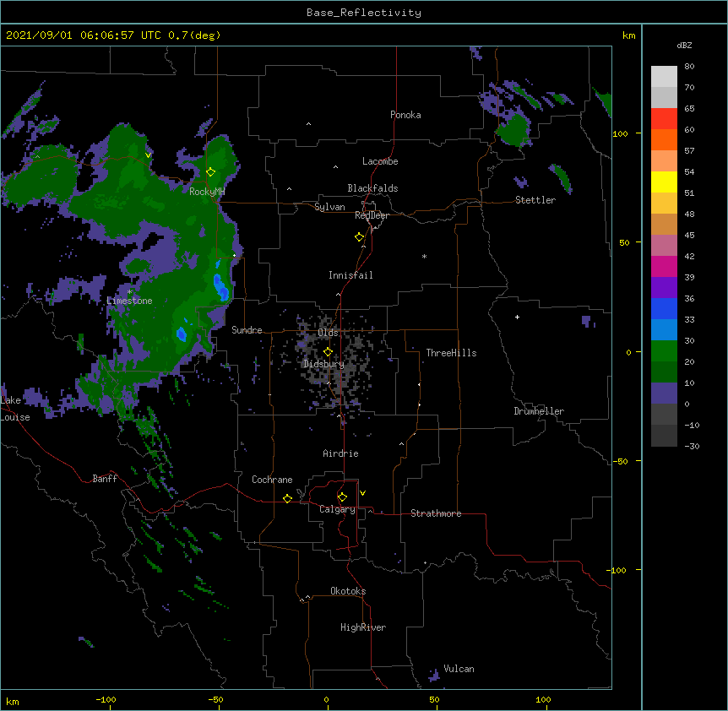Click the Lake Louise label
The width and height of the screenshot is (728, 711).
15,409
